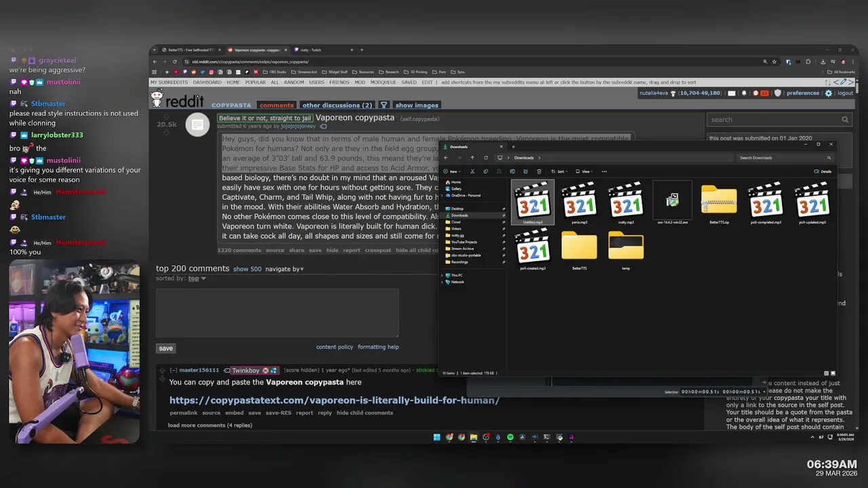Open the sorted by top dropdown
Viewport: 868px width, 488px height.
[x=197, y=279]
